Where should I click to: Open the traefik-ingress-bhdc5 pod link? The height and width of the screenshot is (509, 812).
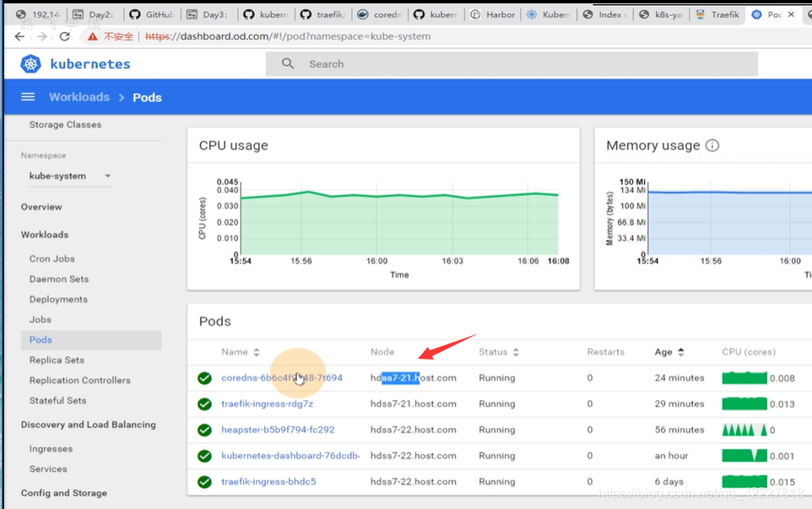[x=268, y=481]
